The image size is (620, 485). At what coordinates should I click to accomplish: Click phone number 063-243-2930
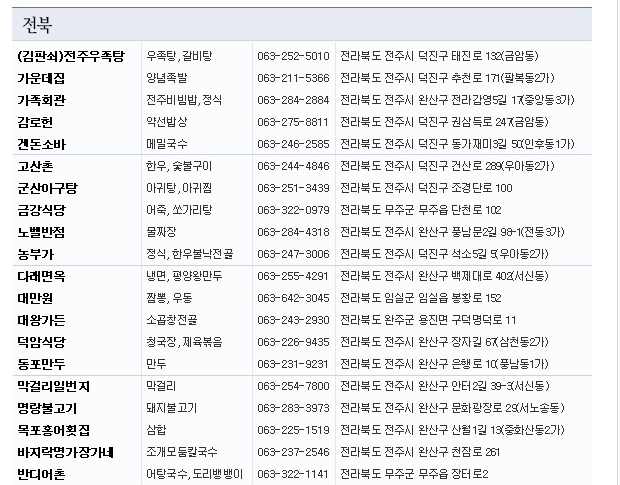[x=293, y=320]
